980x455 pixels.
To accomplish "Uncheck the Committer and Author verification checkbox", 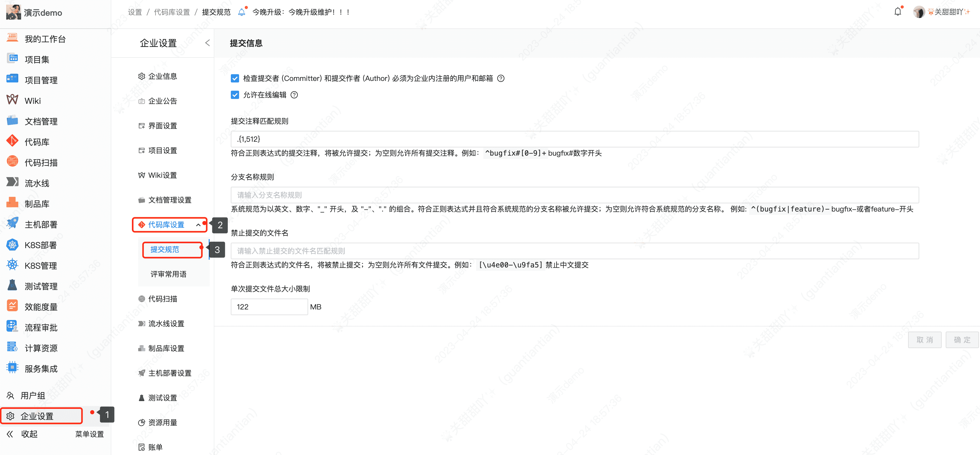I will [x=235, y=78].
